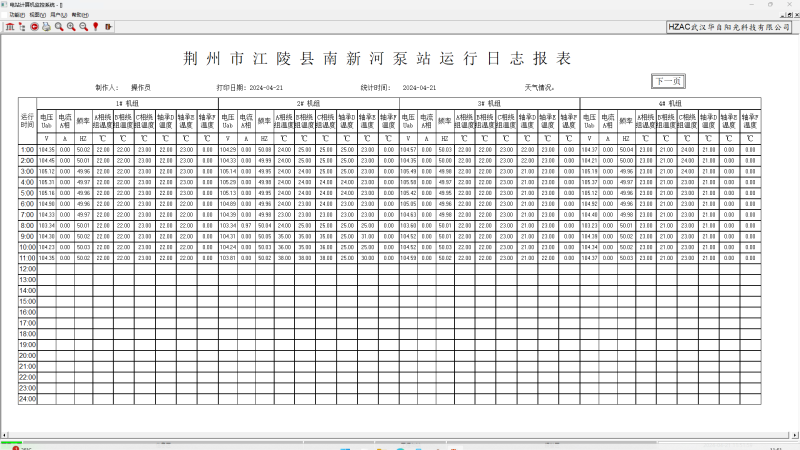Image resolution: width=800 pixels, height=450 pixels.
Task: Select the 8:00 time row label
Action: coord(28,226)
